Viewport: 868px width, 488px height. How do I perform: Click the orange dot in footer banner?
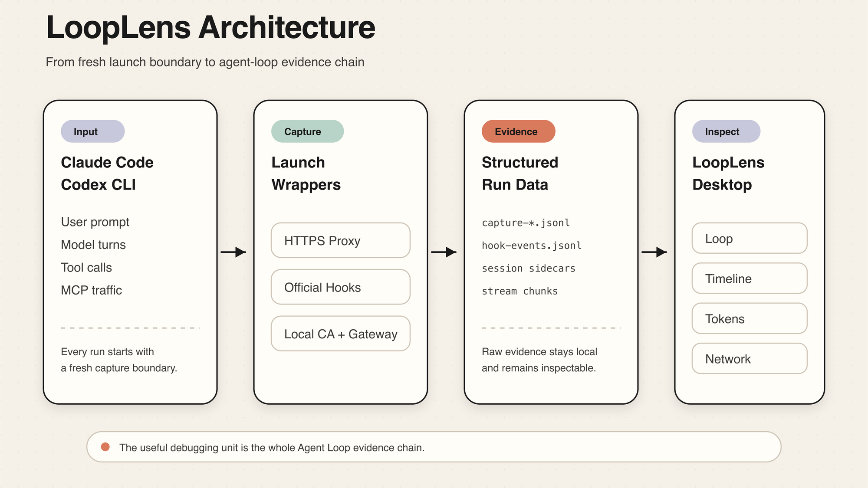click(105, 447)
